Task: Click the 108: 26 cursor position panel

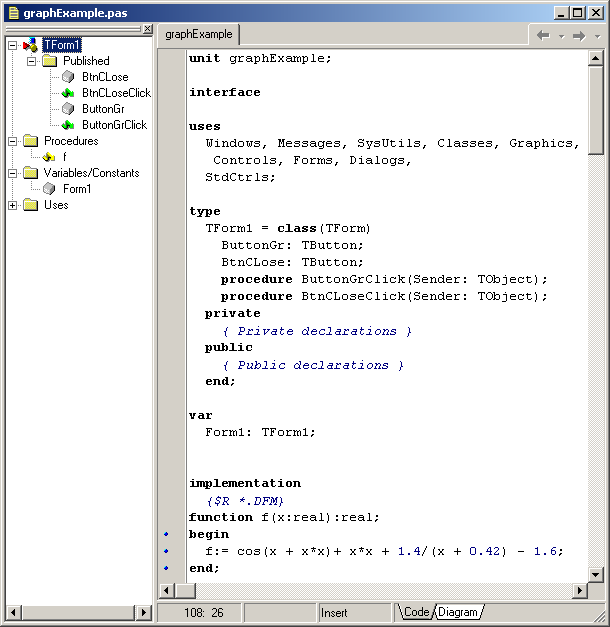Action: click(x=200, y=613)
